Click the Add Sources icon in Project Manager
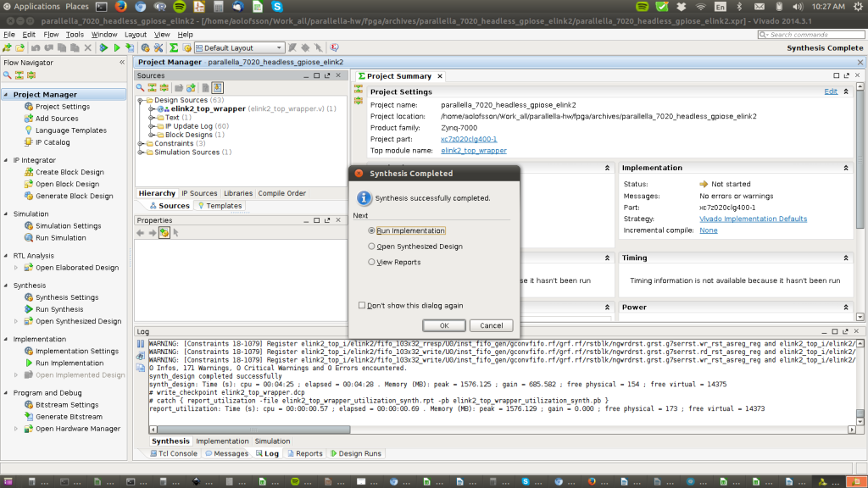Screen dimensions: 868x488 point(30,119)
